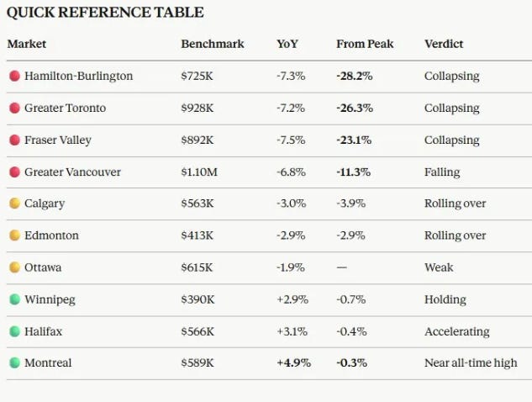Click the Benchmark column header
Image resolution: width=532 pixels, height=402 pixels.
[213, 44]
